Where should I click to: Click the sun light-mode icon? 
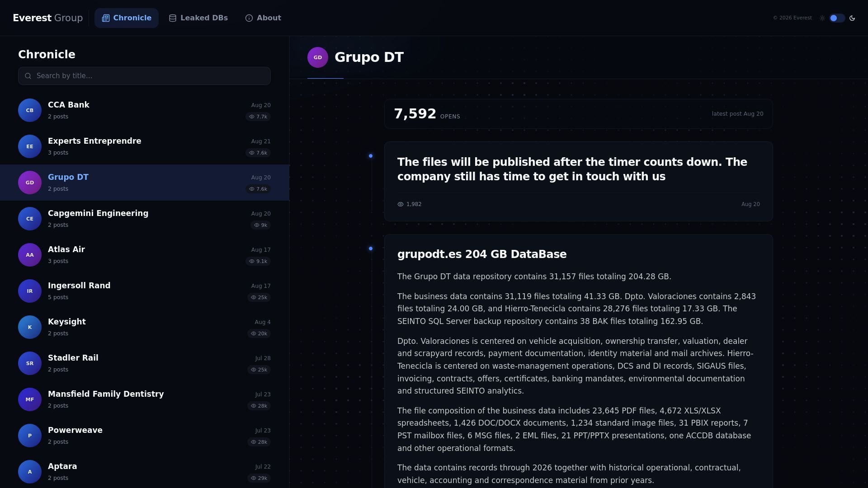pos(822,18)
